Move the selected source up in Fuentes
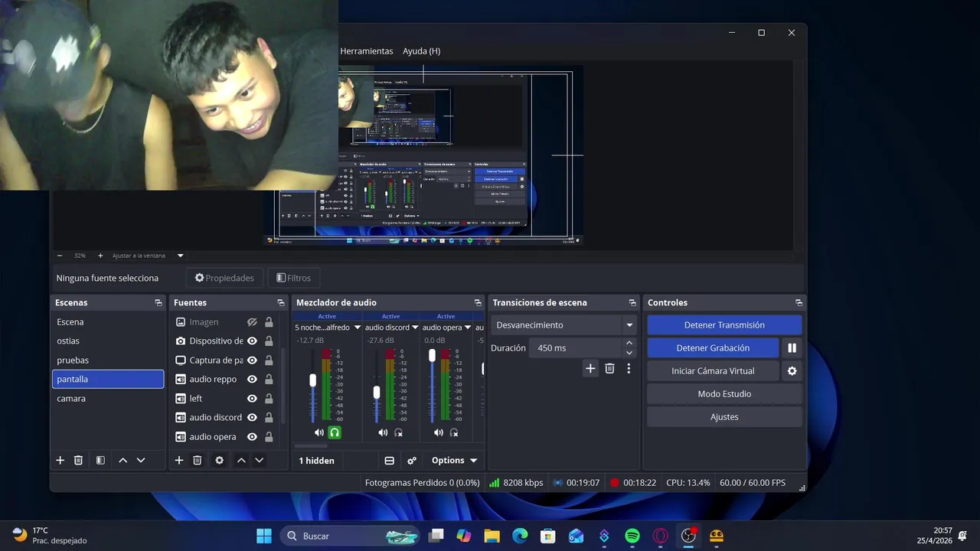The width and height of the screenshot is (980, 551). (241, 460)
